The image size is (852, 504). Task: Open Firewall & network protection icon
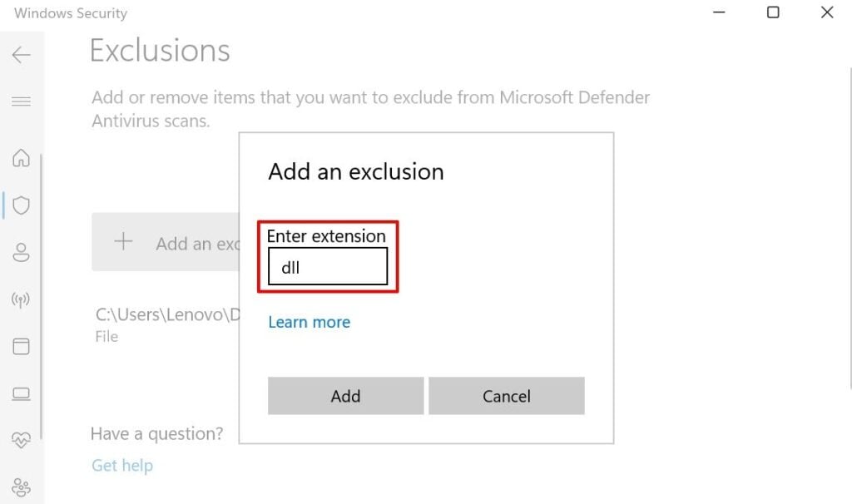click(x=21, y=299)
